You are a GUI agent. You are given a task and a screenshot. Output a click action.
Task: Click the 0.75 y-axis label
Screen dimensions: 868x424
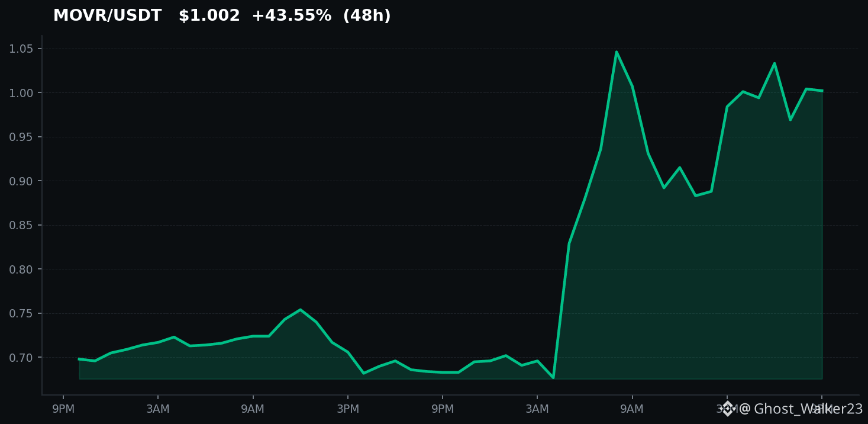click(x=21, y=313)
